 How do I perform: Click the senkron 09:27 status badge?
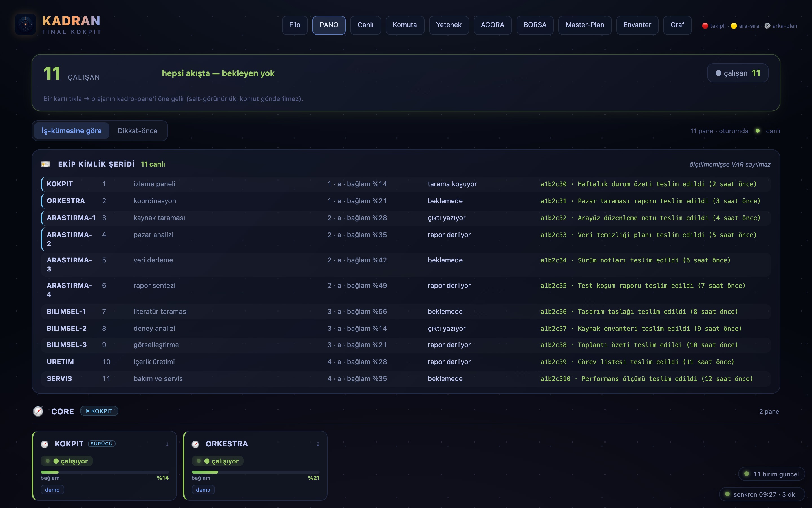click(x=762, y=494)
